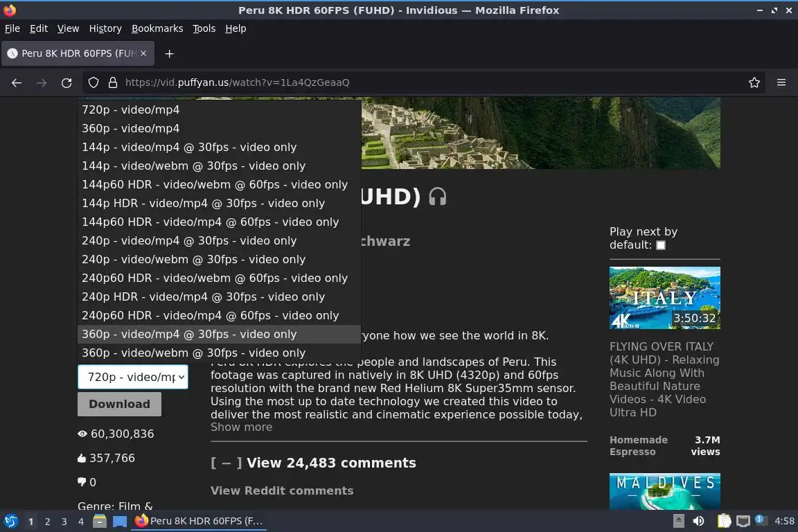Screen dimensions: 798x532
Task: Click the removable media tray icon
Action: pos(678,521)
